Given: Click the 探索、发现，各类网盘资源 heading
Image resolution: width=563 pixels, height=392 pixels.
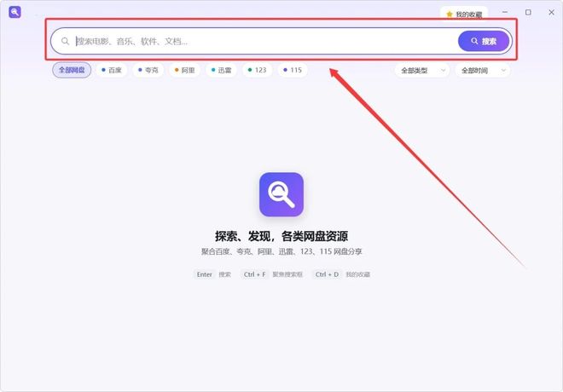Looking at the screenshot, I should (281, 236).
